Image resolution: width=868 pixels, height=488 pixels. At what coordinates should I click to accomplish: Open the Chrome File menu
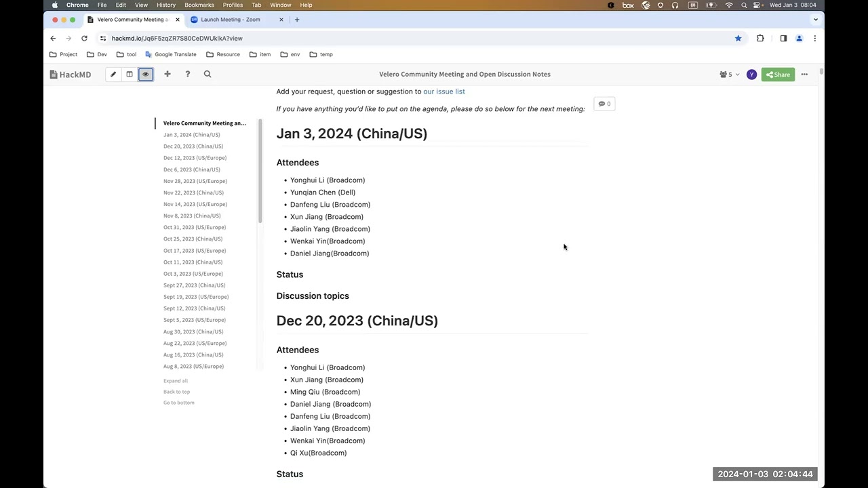click(x=102, y=5)
